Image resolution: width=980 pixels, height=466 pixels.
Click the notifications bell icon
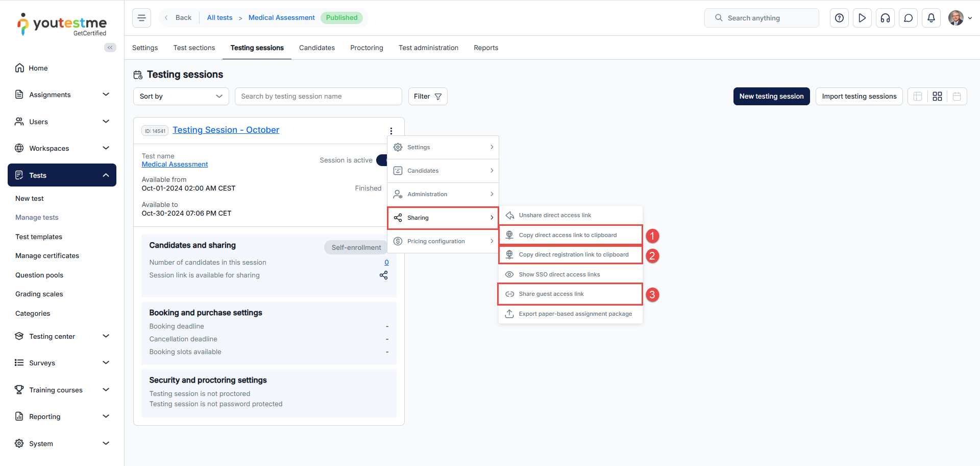(931, 18)
